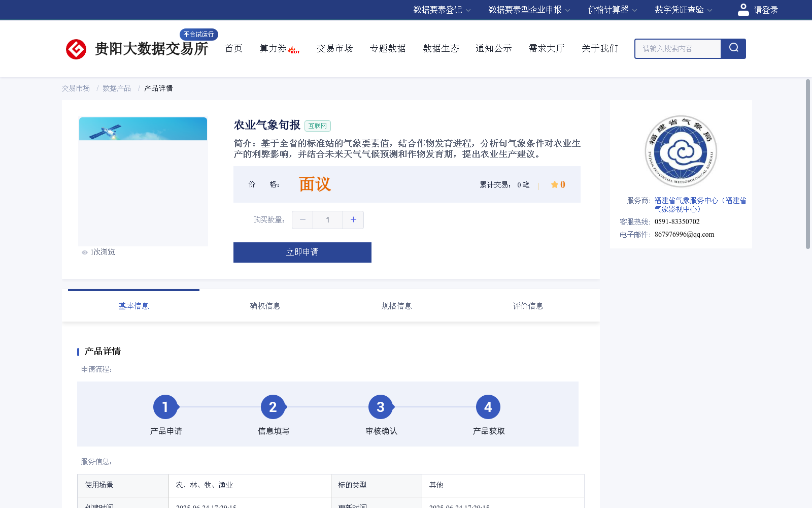This screenshot has width=812, height=508.
Task: Expand the 数字凭证查验 dropdown
Action: (x=683, y=10)
